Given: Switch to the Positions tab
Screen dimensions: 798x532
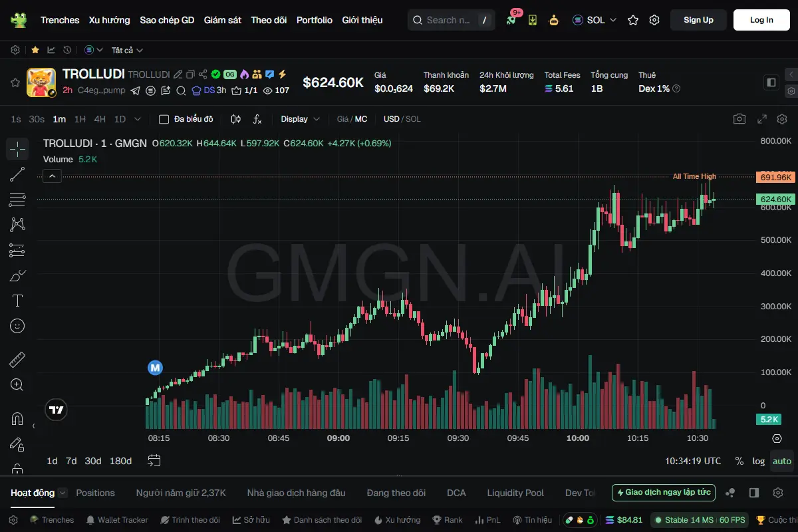Looking at the screenshot, I should (95, 493).
